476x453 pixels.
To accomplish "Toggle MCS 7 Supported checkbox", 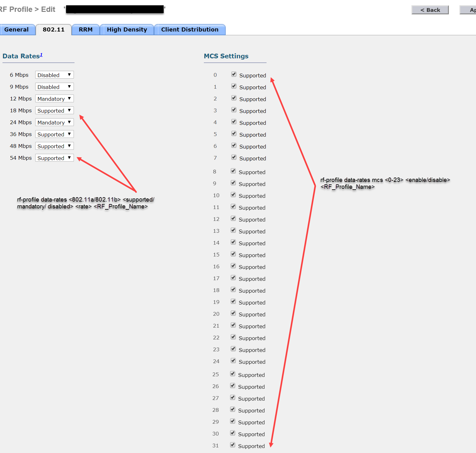I will tap(234, 157).
